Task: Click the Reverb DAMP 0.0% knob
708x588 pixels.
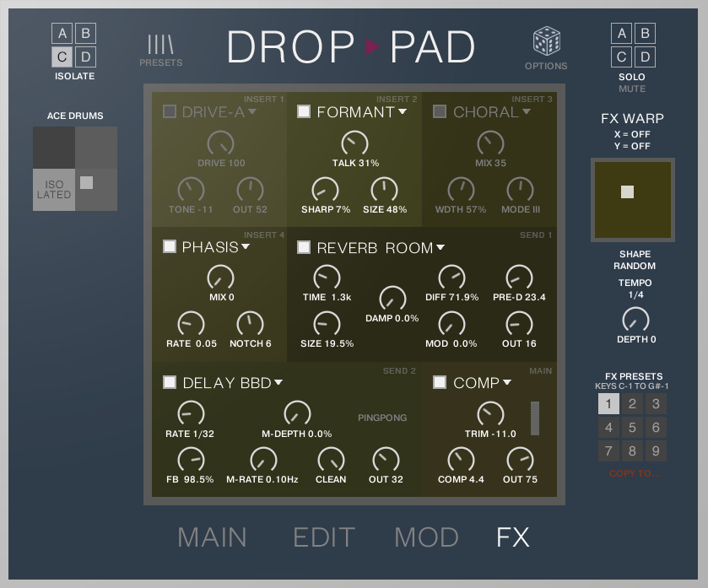Action: [x=392, y=299]
